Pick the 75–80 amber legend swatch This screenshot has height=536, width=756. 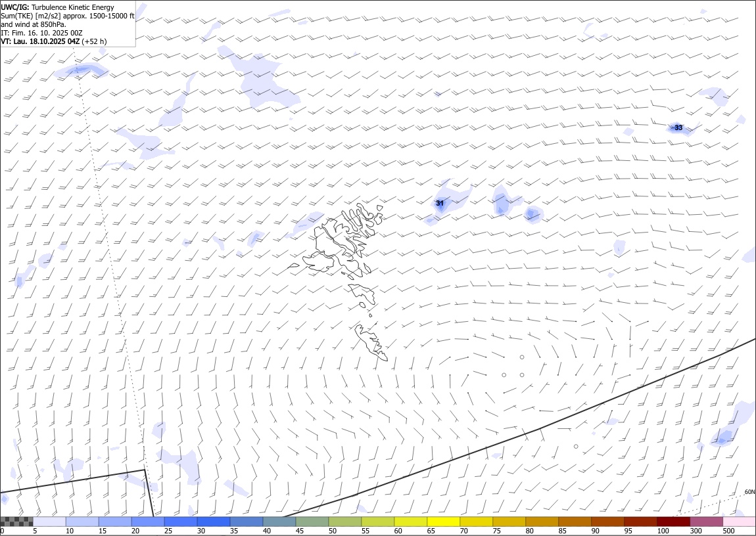509,522
